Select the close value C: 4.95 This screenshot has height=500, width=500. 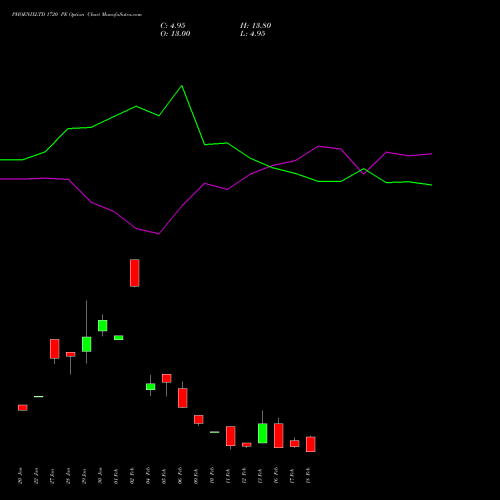click(x=173, y=26)
